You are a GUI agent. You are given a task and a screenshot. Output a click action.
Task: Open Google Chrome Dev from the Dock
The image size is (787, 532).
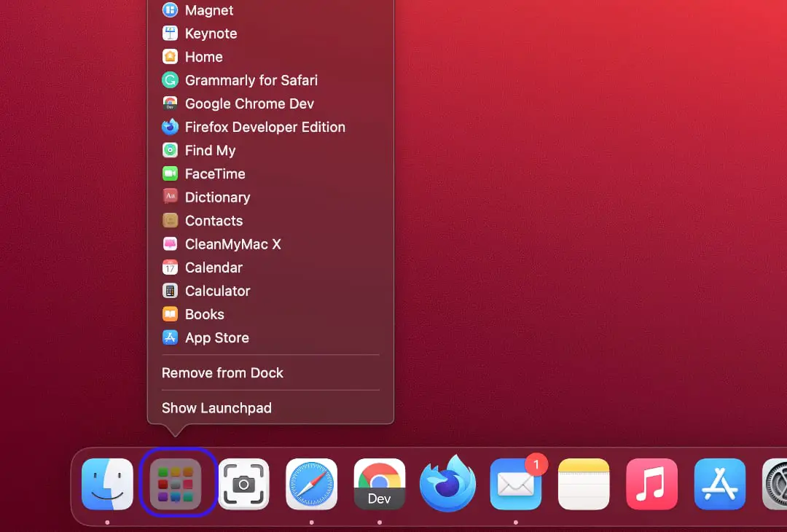click(379, 483)
